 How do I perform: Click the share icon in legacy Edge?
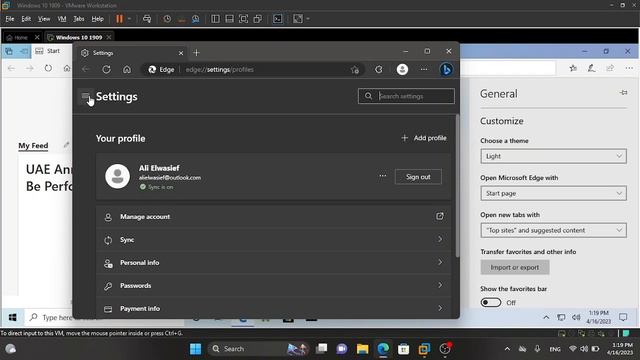(610, 68)
